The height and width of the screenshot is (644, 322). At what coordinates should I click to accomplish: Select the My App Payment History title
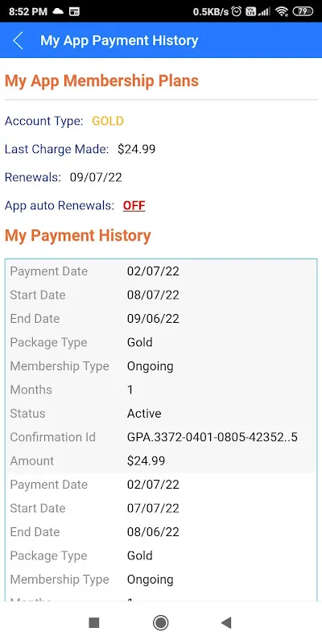tap(119, 41)
